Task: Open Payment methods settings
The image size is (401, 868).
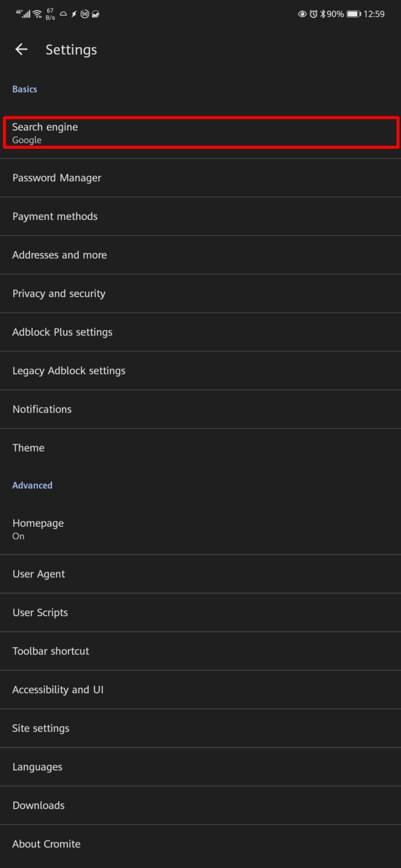Action: pyautogui.click(x=200, y=216)
